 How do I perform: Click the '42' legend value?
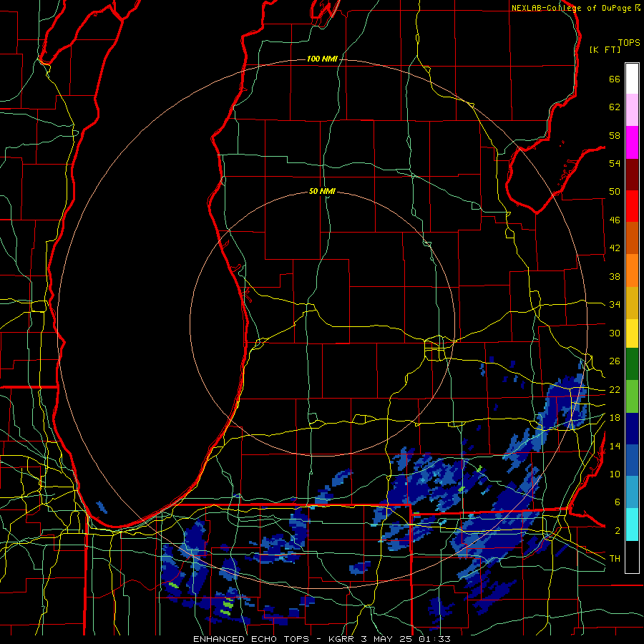pyautogui.click(x=615, y=248)
